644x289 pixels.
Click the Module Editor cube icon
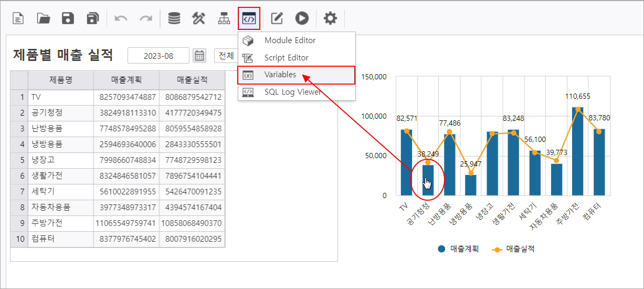click(x=248, y=40)
